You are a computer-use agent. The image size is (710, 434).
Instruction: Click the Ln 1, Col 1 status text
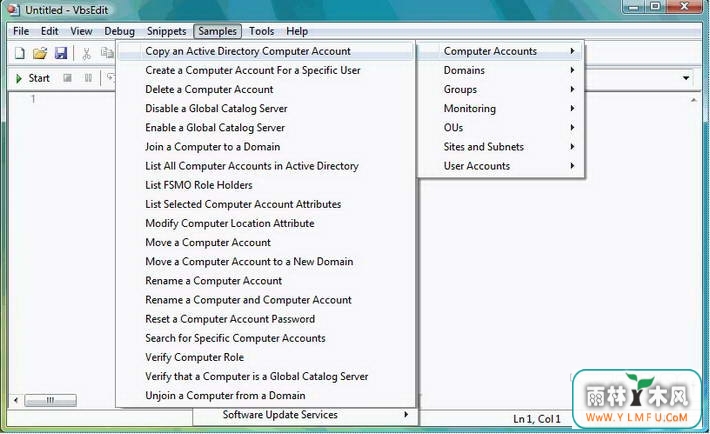[537, 419]
